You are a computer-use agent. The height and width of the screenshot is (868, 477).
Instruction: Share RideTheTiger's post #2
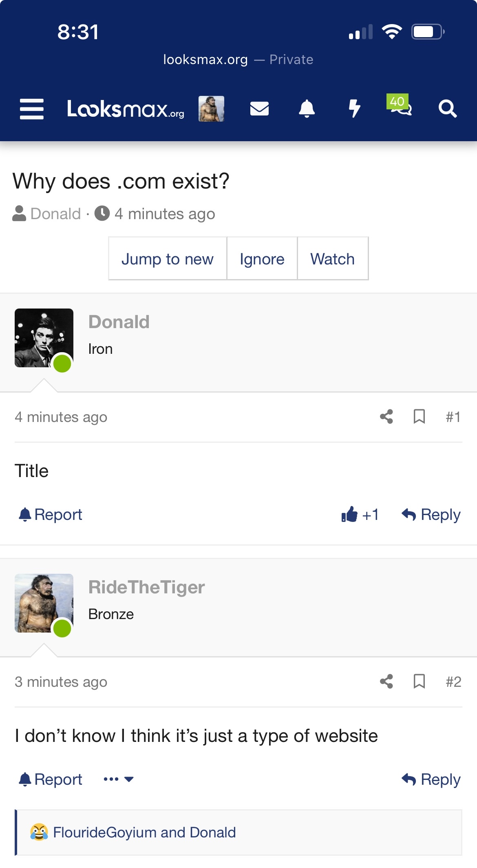click(x=386, y=682)
